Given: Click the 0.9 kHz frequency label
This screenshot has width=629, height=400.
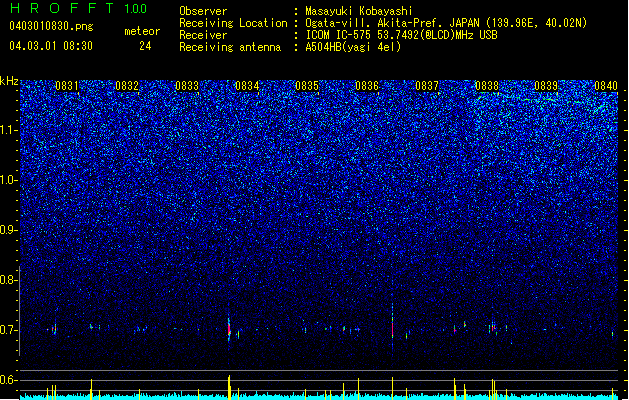Looking at the screenshot, I should pos(9,230).
